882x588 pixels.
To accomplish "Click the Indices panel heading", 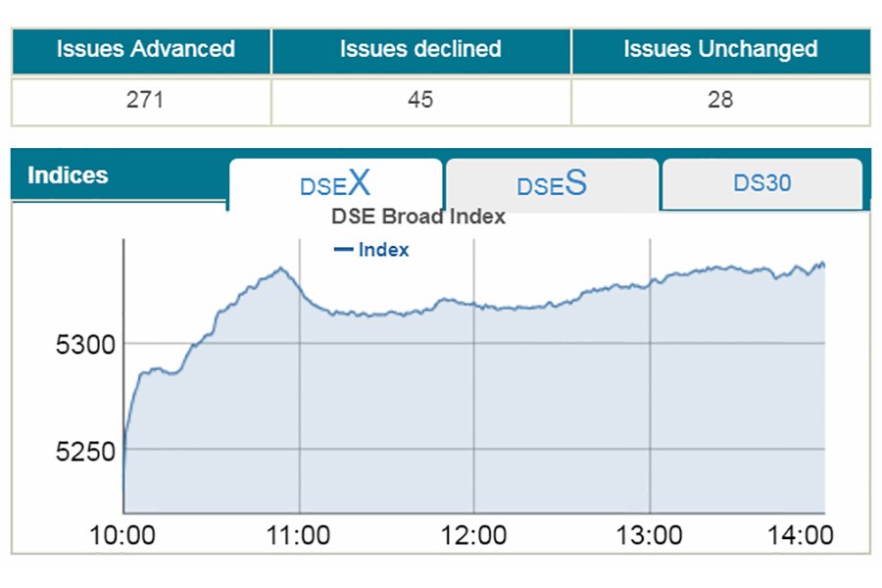I will (68, 176).
